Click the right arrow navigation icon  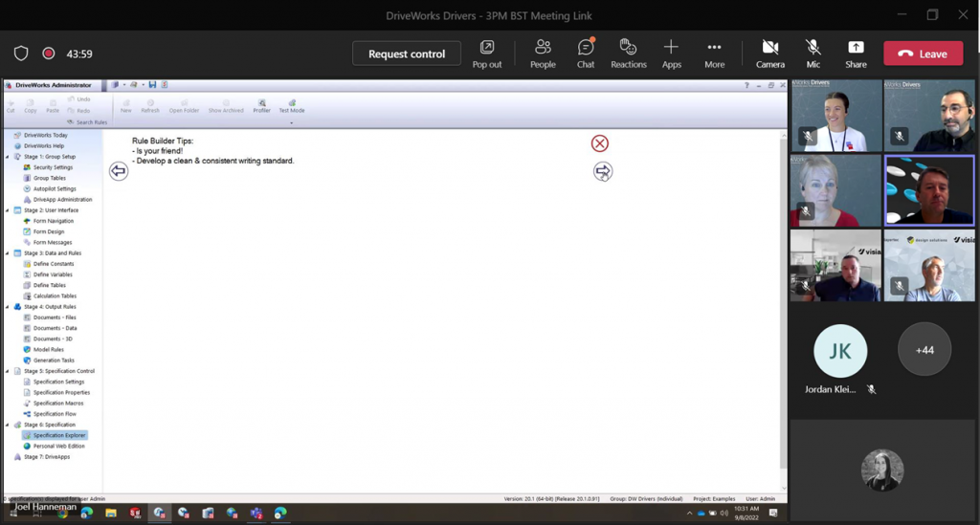(x=603, y=171)
